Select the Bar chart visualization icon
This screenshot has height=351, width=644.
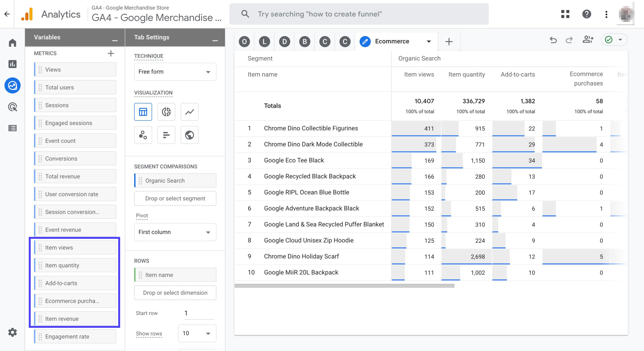pyautogui.click(x=166, y=135)
